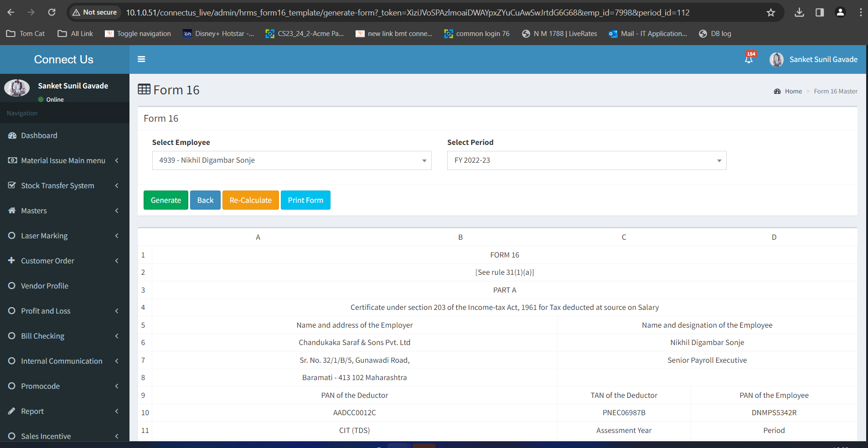Click the Masters home icon
The width and height of the screenshot is (868, 448).
pyautogui.click(x=12, y=211)
